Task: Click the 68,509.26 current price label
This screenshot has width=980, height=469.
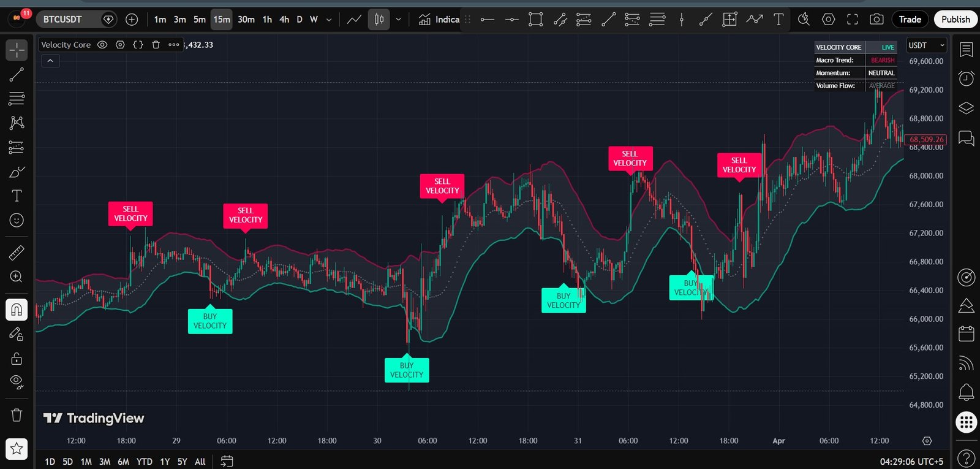Action: (926, 140)
